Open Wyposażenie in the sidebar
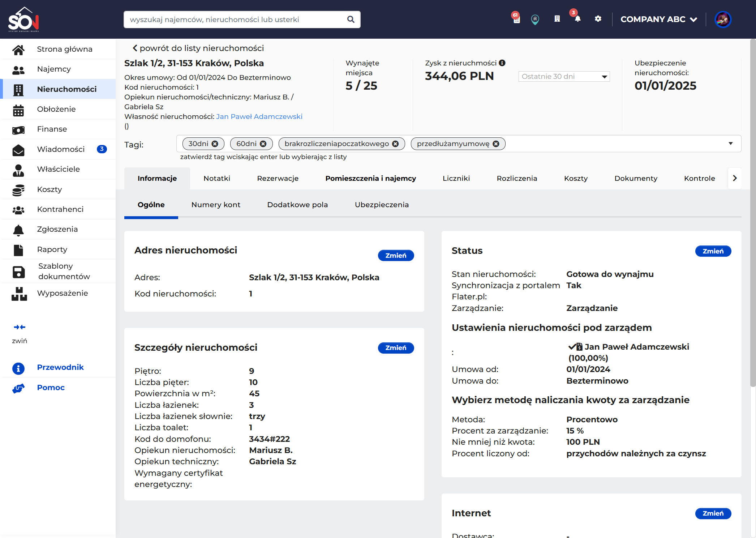This screenshot has height=538, width=756. tap(58, 293)
